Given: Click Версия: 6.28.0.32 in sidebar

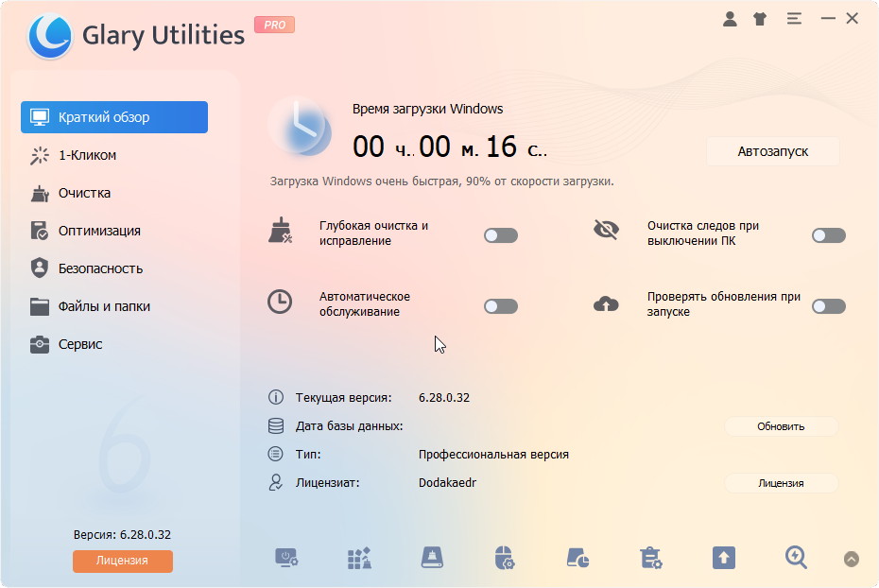Looking at the screenshot, I should [x=122, y=535].
